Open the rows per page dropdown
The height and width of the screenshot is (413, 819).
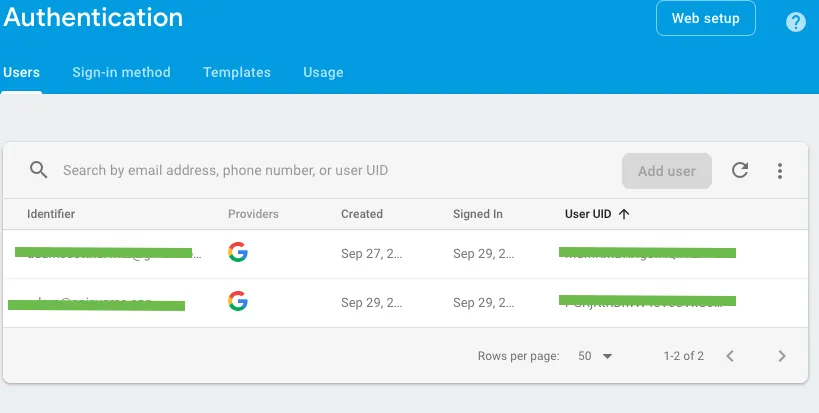pyautogui.click(x=595, y=356)
